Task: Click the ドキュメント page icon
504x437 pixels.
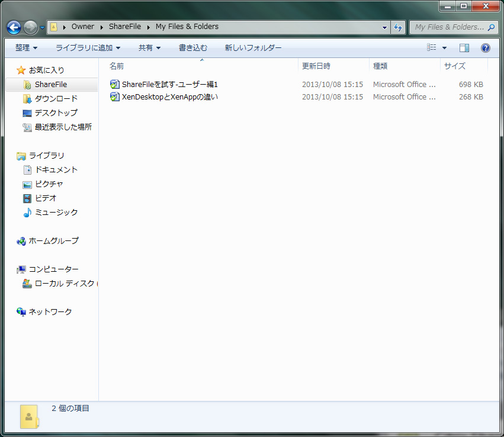Action: pyautogui.click(x=27, y=170)
